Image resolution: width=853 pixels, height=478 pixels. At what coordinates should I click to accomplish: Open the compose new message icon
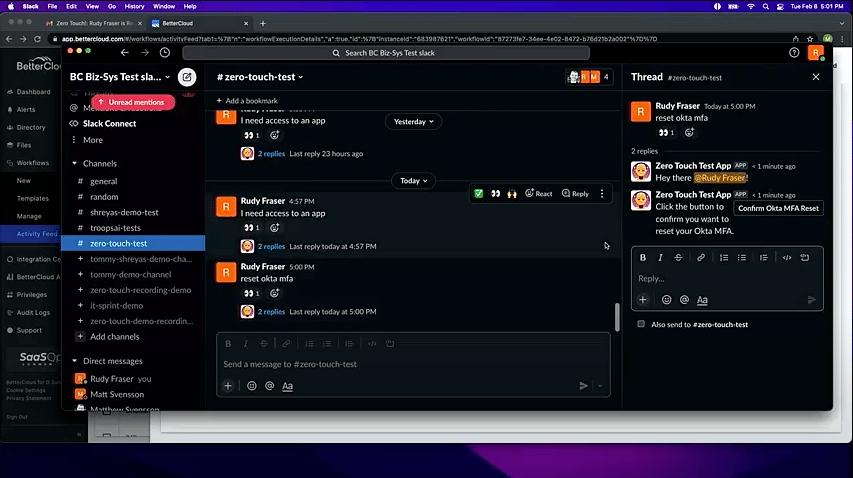pos(187,77)
